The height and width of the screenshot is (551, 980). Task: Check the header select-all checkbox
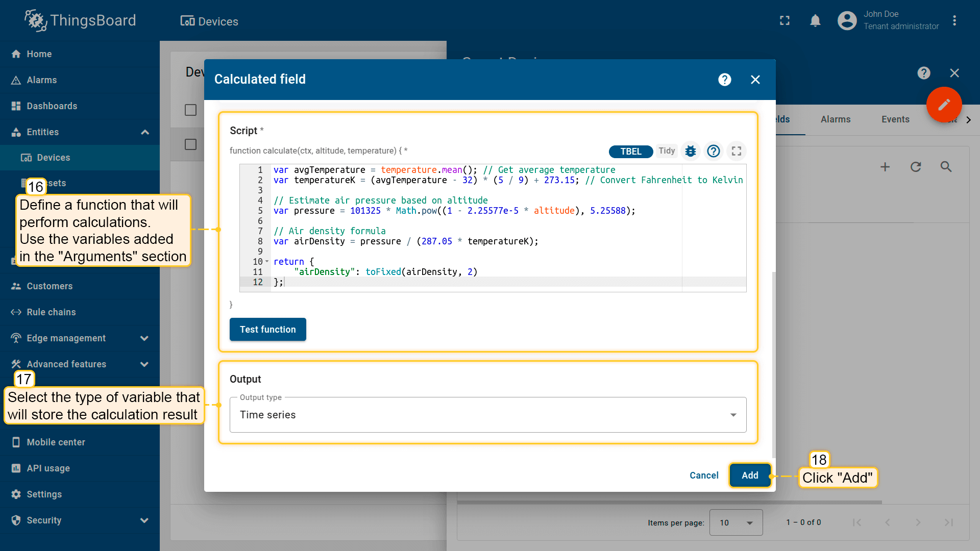(190, 110)
